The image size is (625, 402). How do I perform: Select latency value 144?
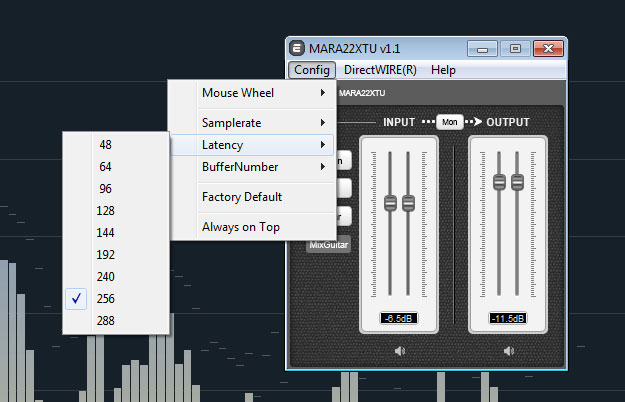coord(116,233)
